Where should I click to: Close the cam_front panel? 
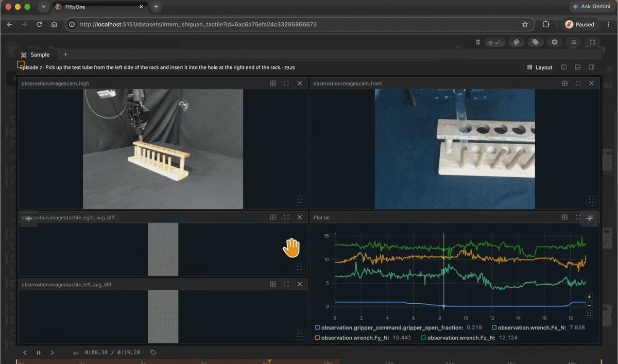click(x=591, y=83)
